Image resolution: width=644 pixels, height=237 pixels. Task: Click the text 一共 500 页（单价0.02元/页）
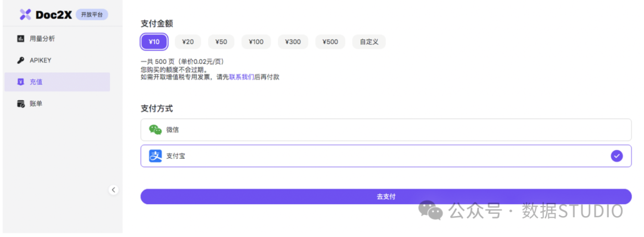(x=183, y=61)
